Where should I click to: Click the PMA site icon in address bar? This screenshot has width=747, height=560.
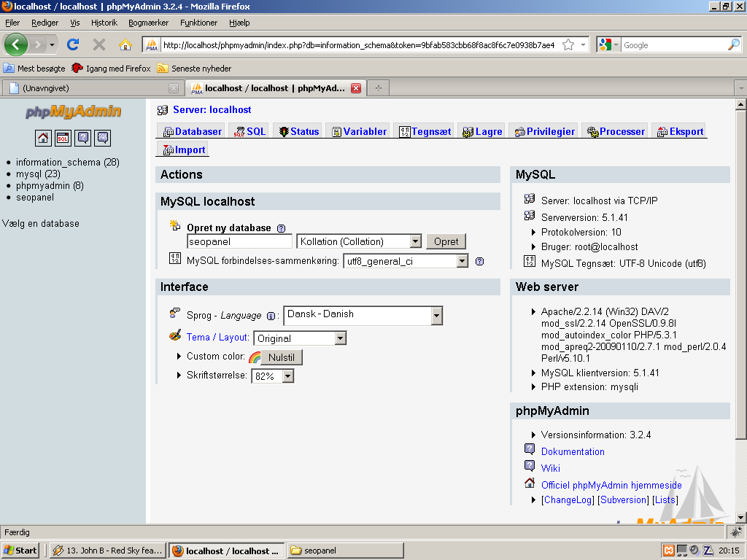coord(152,44)
